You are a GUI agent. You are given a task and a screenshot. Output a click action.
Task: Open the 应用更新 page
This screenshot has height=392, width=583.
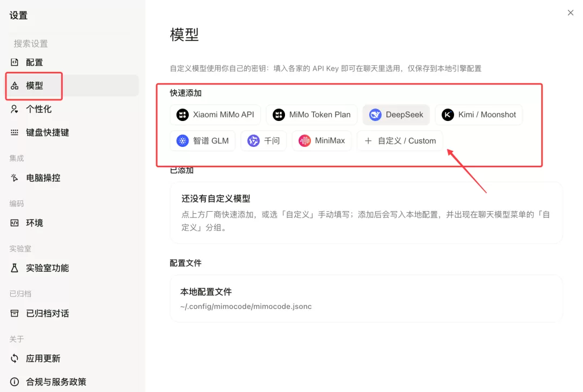[x=72, y=358]
